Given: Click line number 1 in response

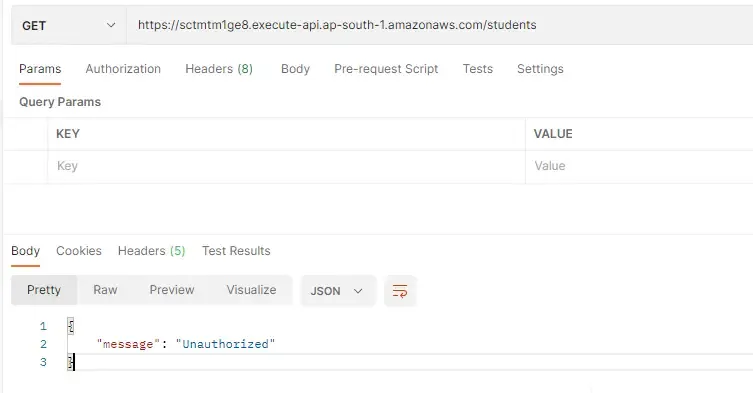Looking at the screenshot, I should [x=43, y=327].
